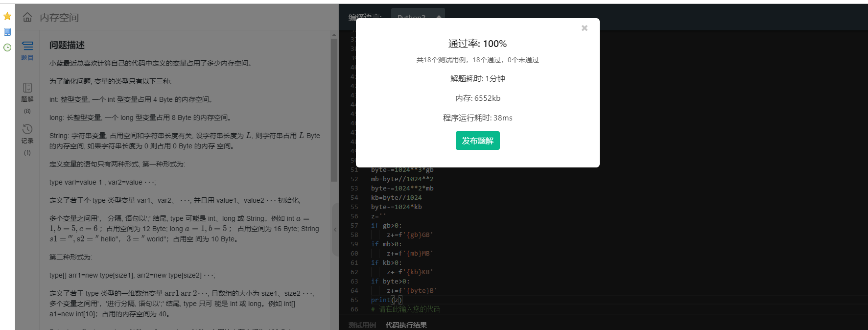Click code line if gb>0:
The width and height of the screenshot is (868, 330).
point(386,225)
